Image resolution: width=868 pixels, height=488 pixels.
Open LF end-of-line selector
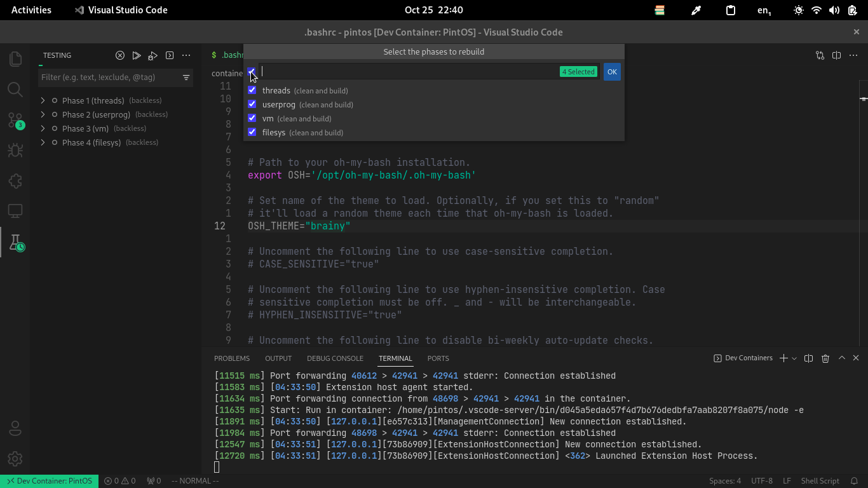(787, 481)
